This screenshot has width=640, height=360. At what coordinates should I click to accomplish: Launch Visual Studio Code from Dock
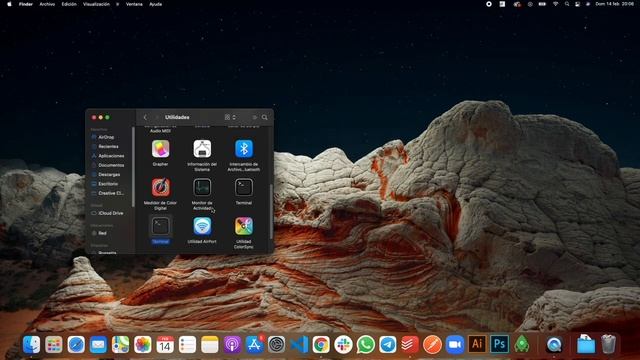pyautogui.click(x=299, y=344)
